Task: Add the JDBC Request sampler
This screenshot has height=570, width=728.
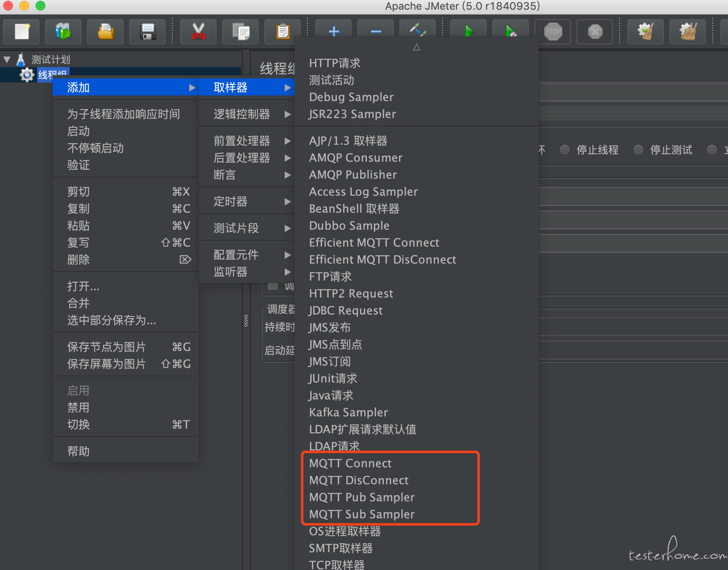Action: point(417,310)
